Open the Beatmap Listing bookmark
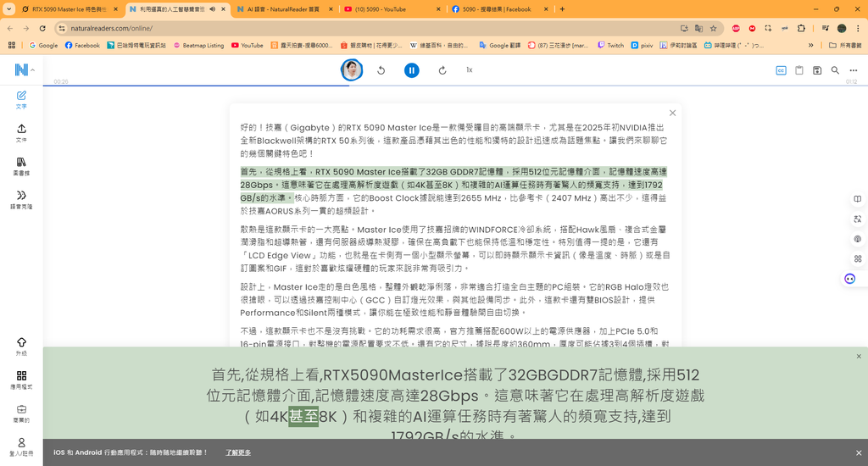This screenshot has height=466, width=868. click(198, 46)
